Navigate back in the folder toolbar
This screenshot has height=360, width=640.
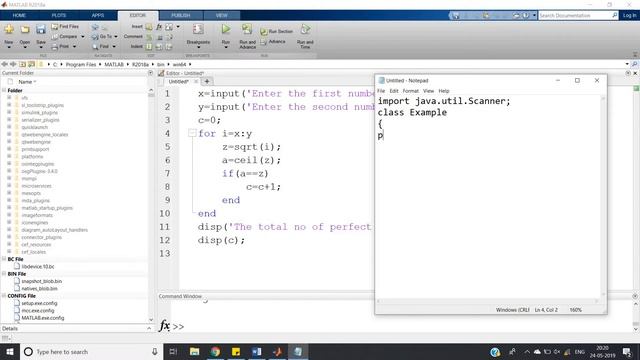[4, 64]
